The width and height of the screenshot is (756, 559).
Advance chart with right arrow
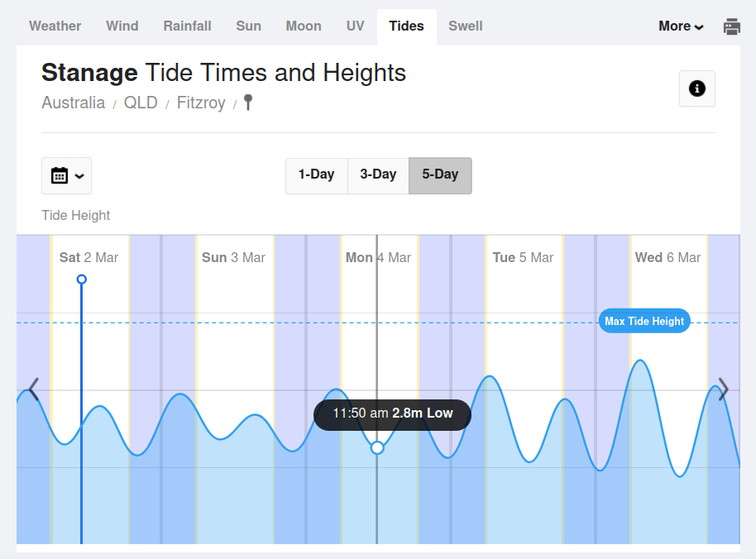coord(723,389)
